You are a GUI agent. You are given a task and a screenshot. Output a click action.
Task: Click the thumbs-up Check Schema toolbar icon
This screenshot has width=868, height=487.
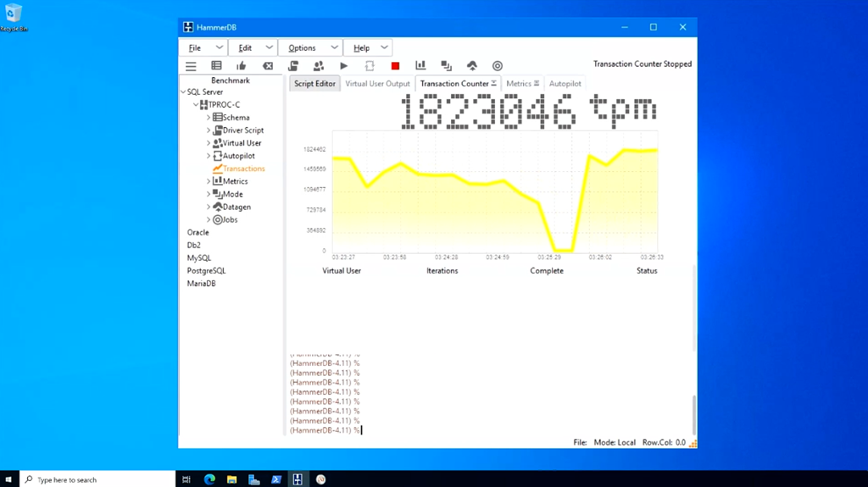pos(242,66)
